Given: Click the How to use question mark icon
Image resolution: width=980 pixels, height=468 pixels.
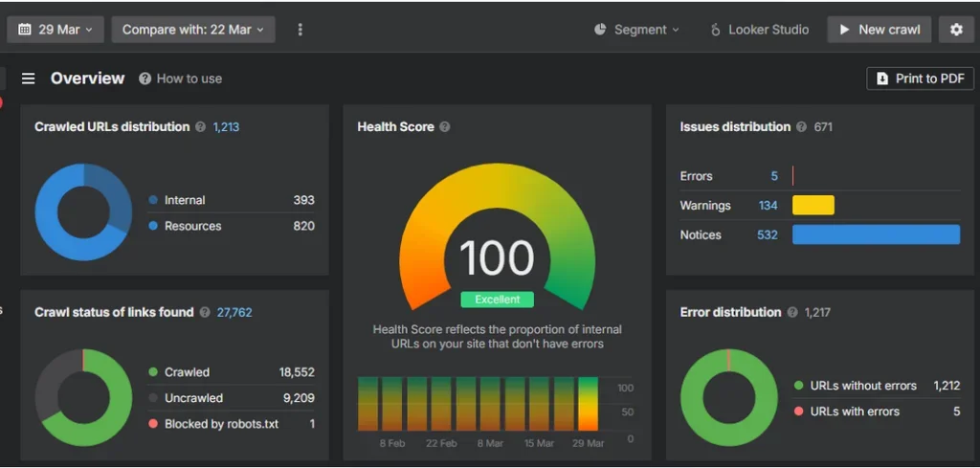Looking at the screenshot, I should pyautogui.click(x=145, y=78).
